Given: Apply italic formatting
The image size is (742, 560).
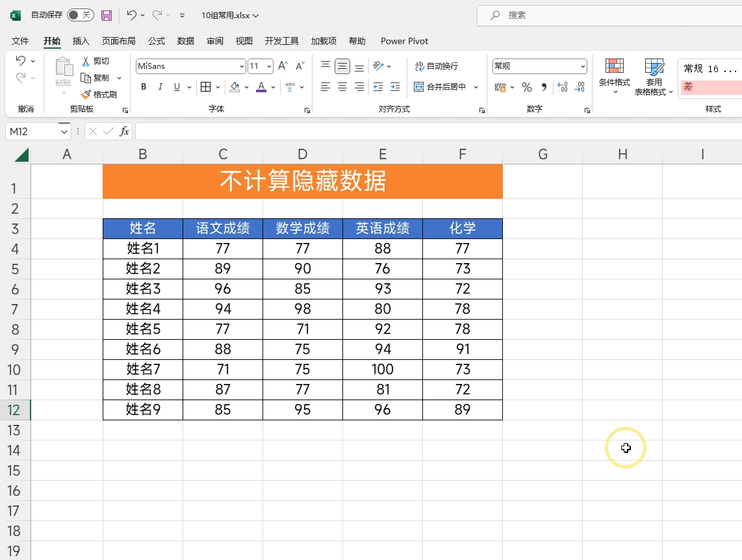Looking at the screenshot, I should [x=160, y=86].
